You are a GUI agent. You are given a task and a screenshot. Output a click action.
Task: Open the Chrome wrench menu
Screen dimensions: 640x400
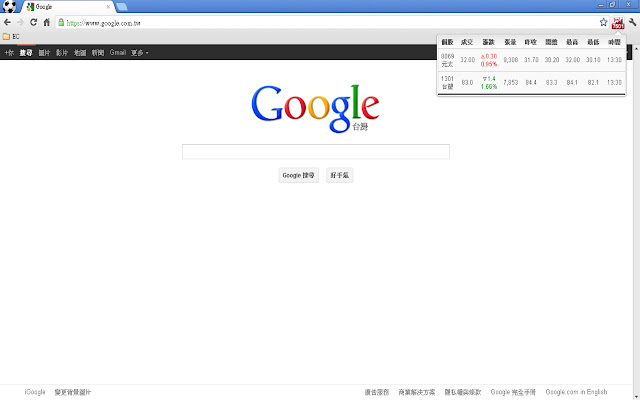pyautogui.click(x=632, y=22)
